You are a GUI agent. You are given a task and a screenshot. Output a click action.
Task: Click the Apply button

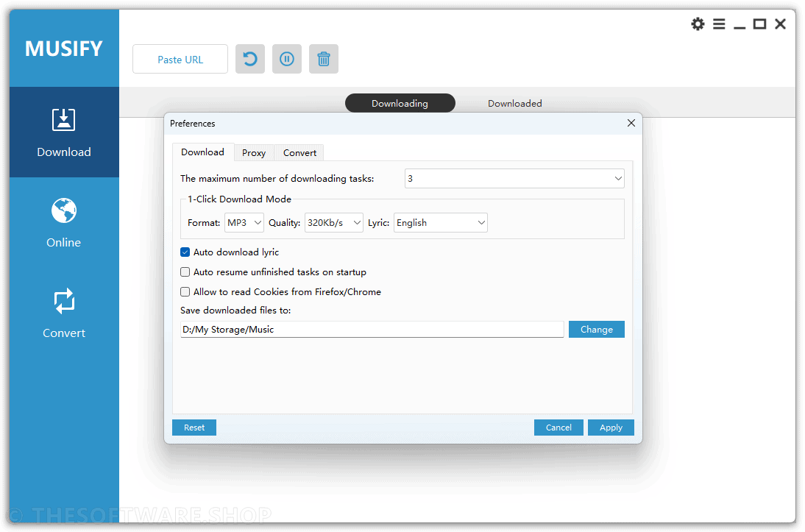click(x=611, y=428)
